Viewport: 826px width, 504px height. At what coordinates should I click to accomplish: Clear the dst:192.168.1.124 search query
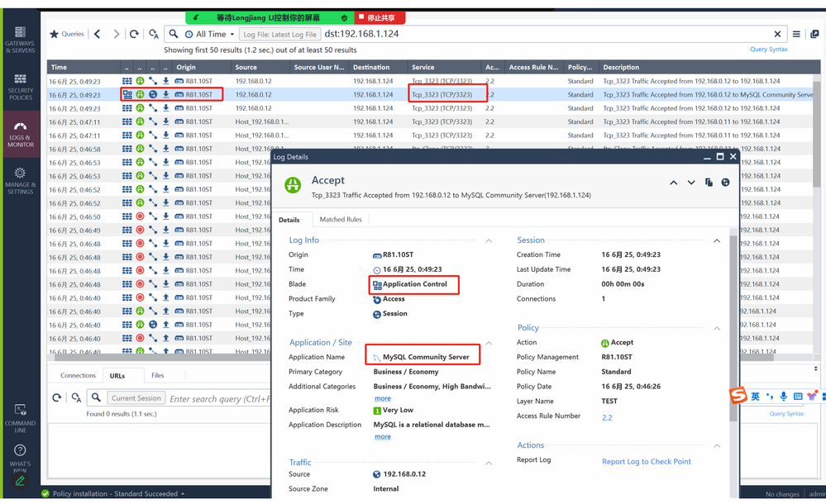click(x=777, y=34)
